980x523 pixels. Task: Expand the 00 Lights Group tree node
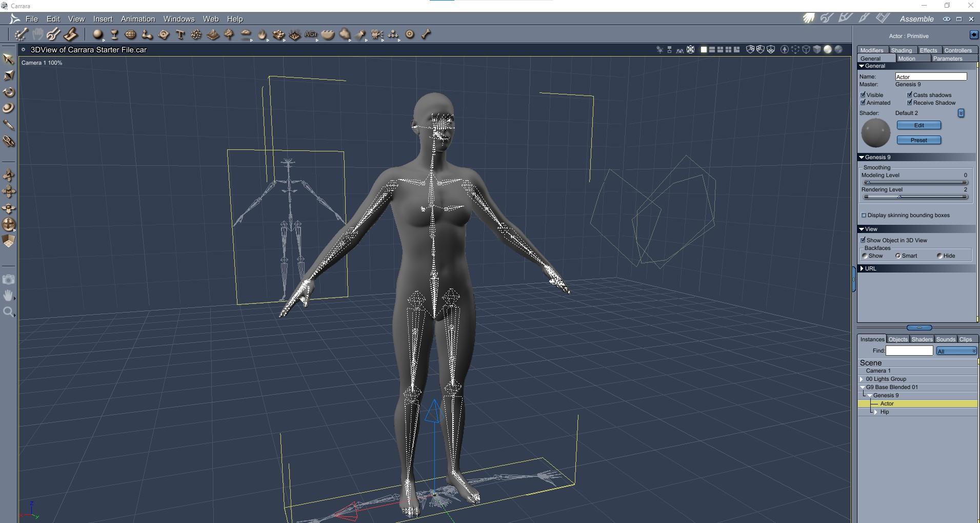[862, 379]
